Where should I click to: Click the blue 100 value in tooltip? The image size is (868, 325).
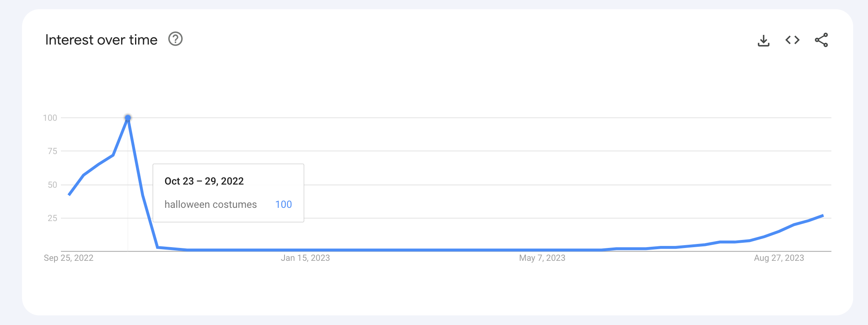point(283,205)
